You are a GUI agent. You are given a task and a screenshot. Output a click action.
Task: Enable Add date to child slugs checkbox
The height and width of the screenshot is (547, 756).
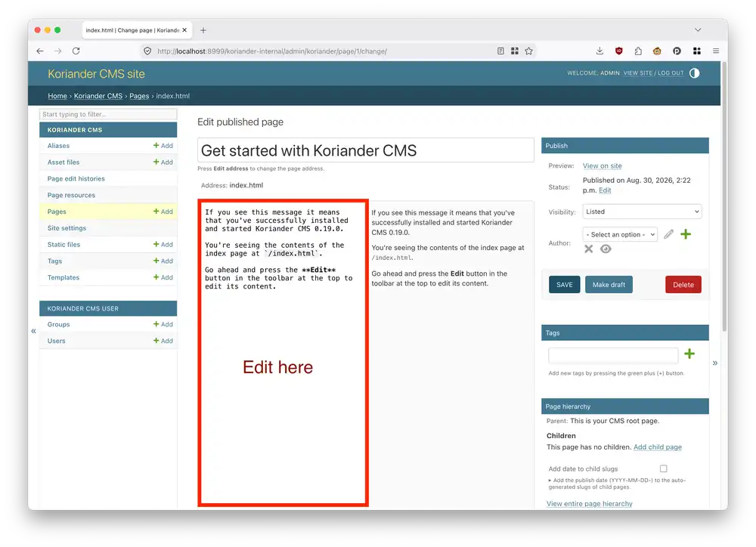664,468
